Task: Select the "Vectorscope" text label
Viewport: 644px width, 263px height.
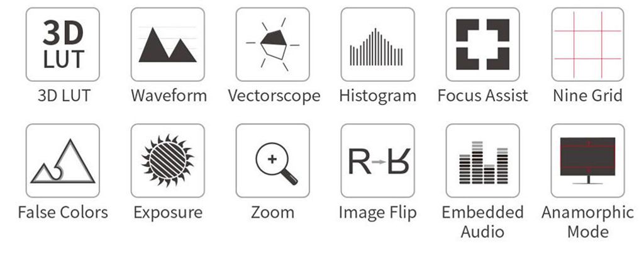Action: [x=274, y=96]
